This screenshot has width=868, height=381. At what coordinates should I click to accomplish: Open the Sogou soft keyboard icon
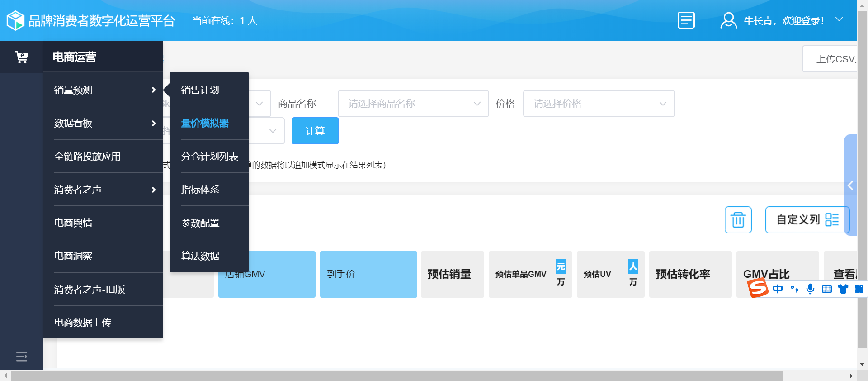(x=827, y=289)
